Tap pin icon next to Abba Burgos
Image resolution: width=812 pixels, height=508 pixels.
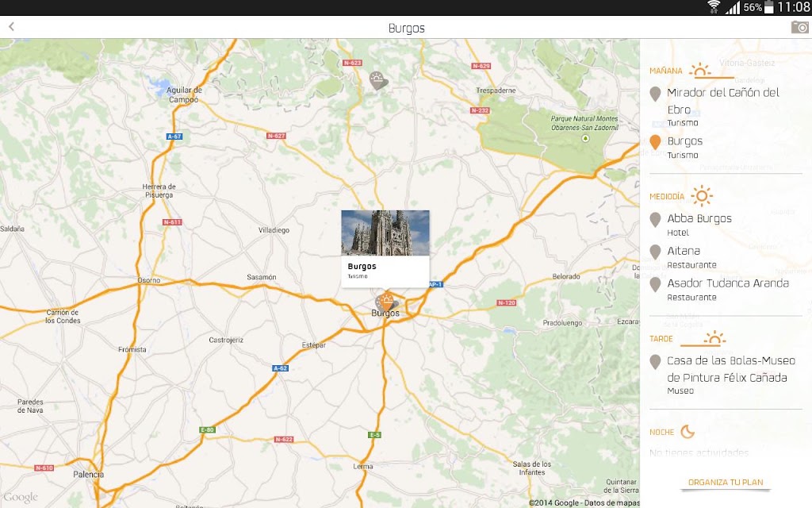[x=655, y=220]
